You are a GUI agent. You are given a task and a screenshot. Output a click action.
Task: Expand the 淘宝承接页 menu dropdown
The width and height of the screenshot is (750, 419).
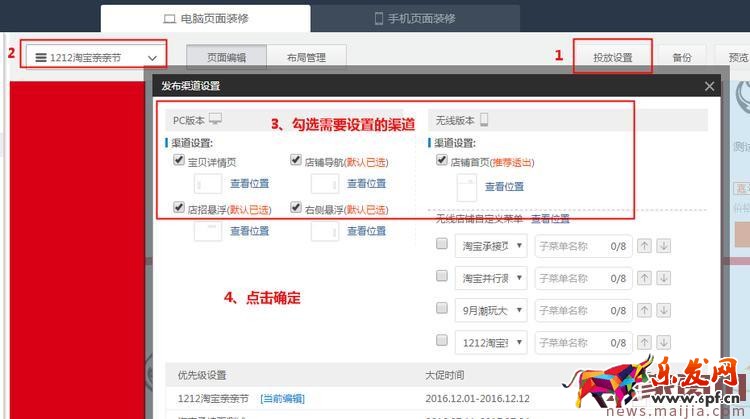coord(491,246)
